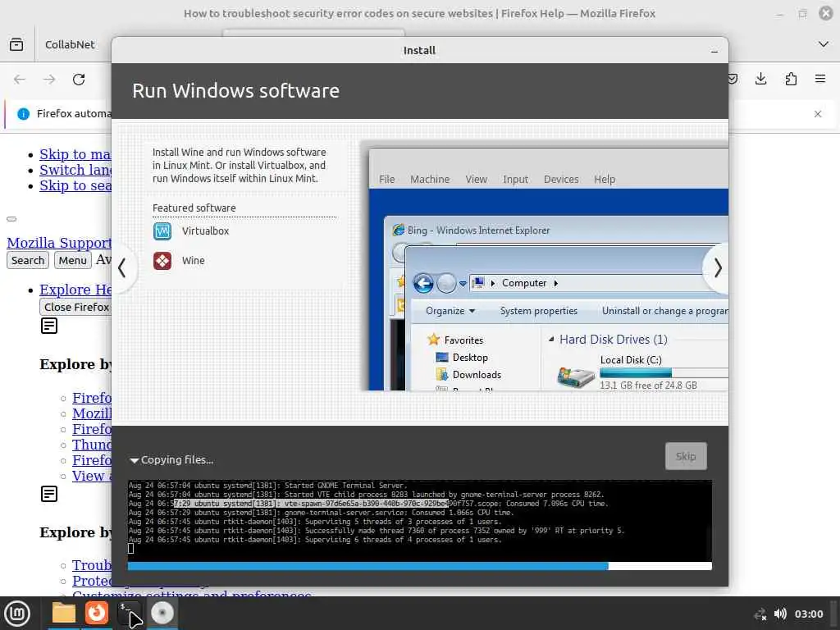Follow the Skip to main link in Firefox
The image size is (840, 630).
(x=75, y=154)
